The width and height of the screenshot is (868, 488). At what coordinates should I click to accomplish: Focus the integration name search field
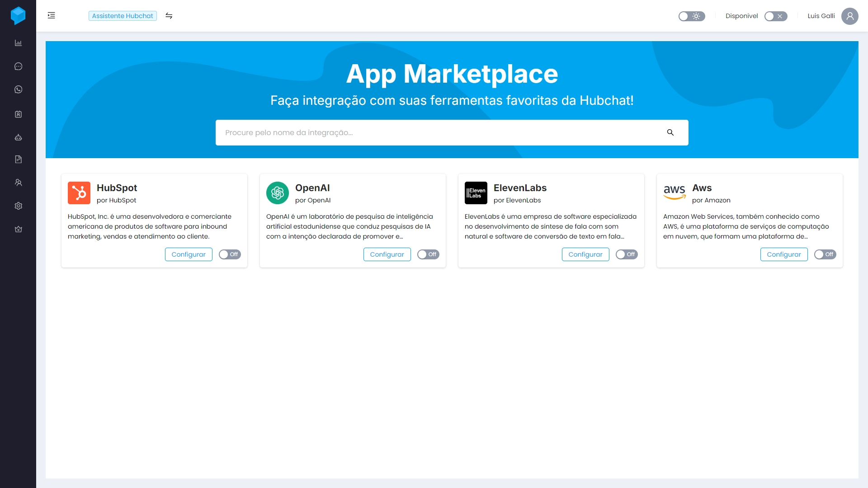tap(452, 132)
